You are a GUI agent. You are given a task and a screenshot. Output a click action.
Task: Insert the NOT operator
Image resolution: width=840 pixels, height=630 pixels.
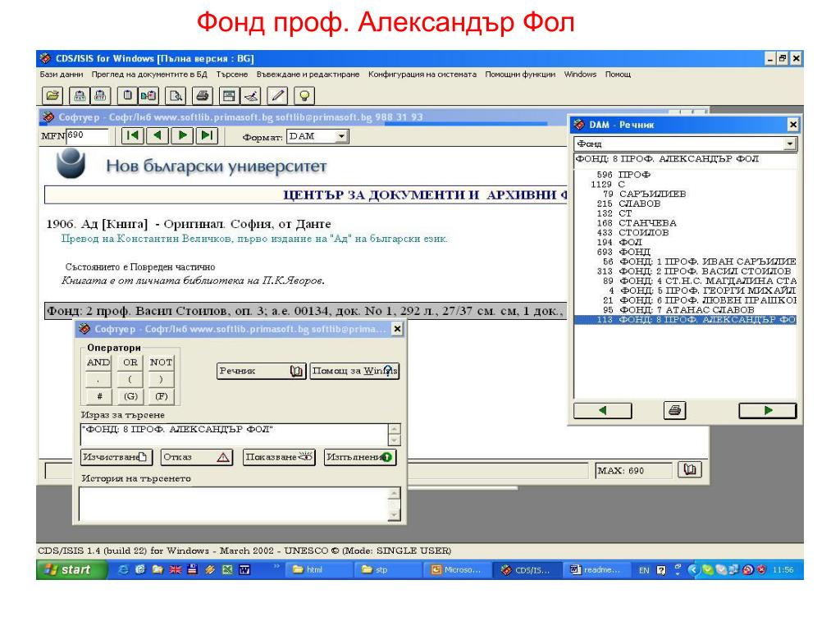pyautogui.click(x=161, y=363)
